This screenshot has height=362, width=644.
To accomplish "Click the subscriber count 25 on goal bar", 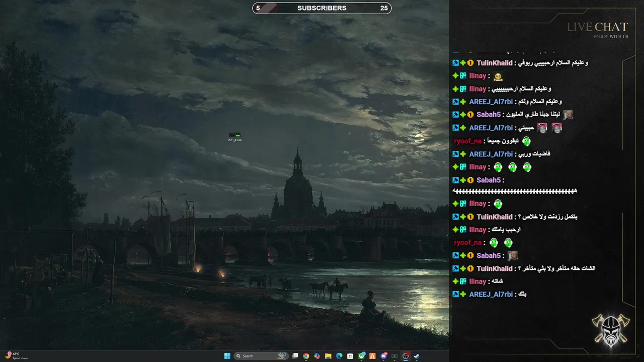I will (x=384, y=8).
